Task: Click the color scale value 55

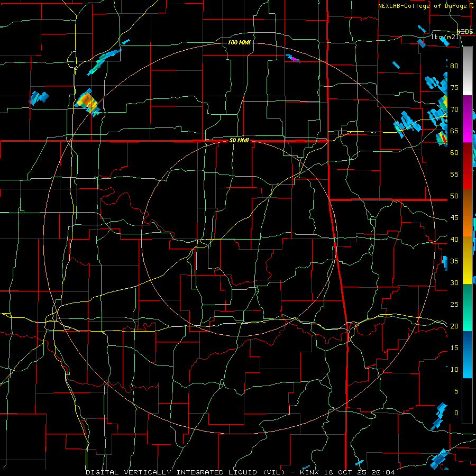Action: [x=454, y=174]
